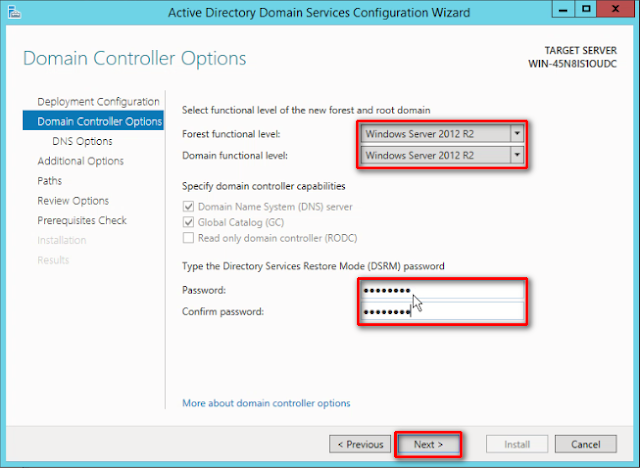Toggle the Global Catalog (GC) checkbox
Viewport: 640px width, 468px height.
[x=188, y=222]
